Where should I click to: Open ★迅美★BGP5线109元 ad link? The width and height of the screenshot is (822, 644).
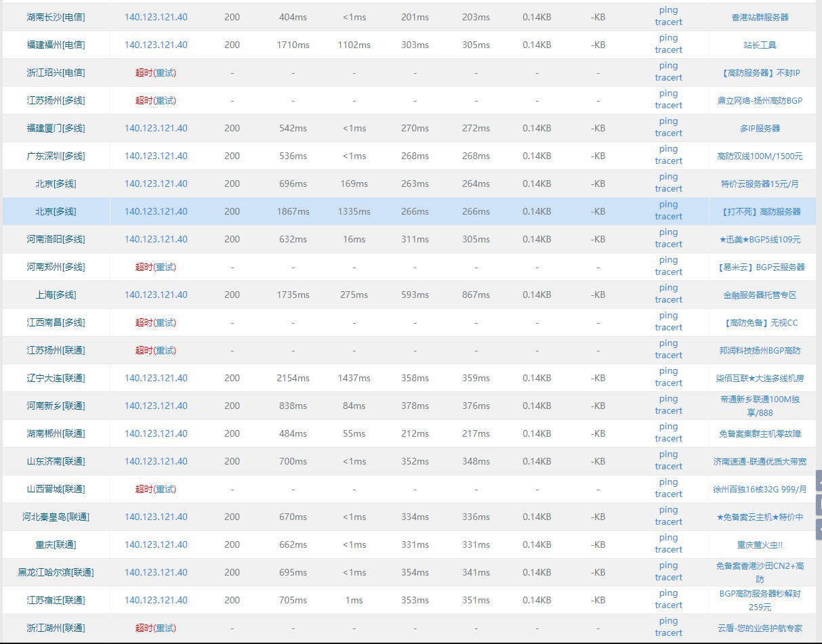pos(760,239)
